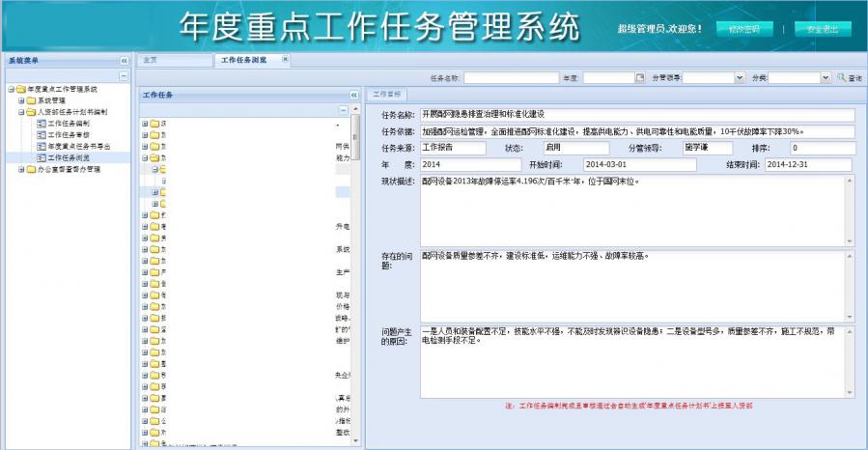Open the 年度 calendar picker icon

[x=639, y=77]
